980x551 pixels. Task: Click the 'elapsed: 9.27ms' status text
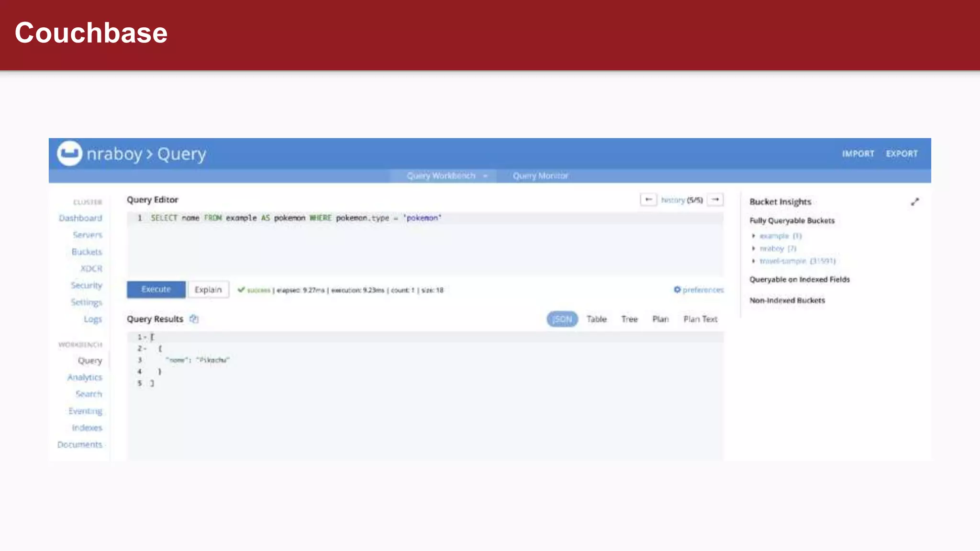[301, 290]
